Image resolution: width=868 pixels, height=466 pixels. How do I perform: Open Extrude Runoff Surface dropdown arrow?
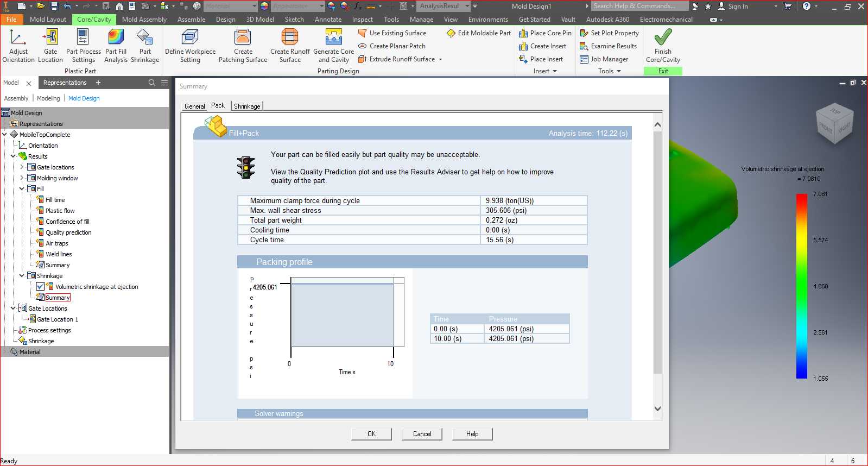click(x=440, y=59)
